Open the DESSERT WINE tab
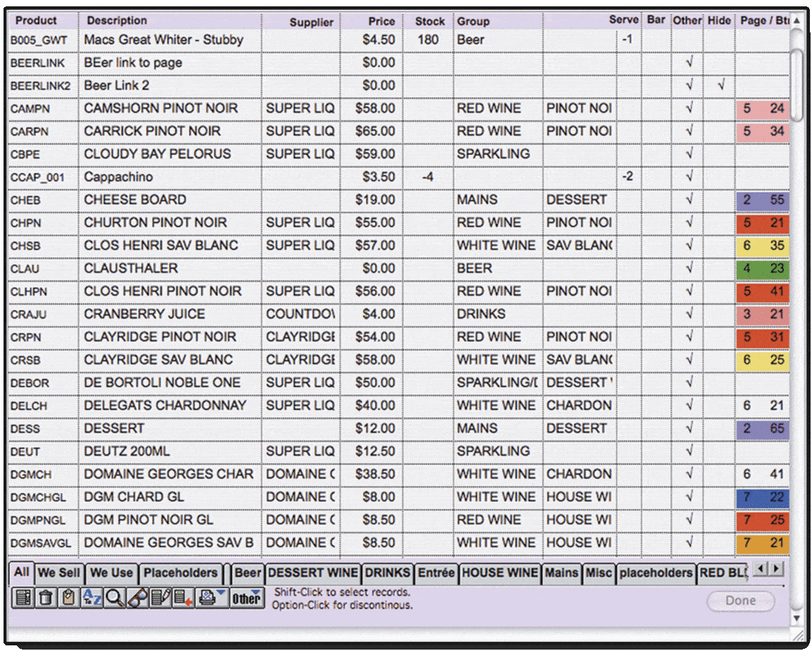The height and width of the screenshot is (651, 812). click(313, 573)
